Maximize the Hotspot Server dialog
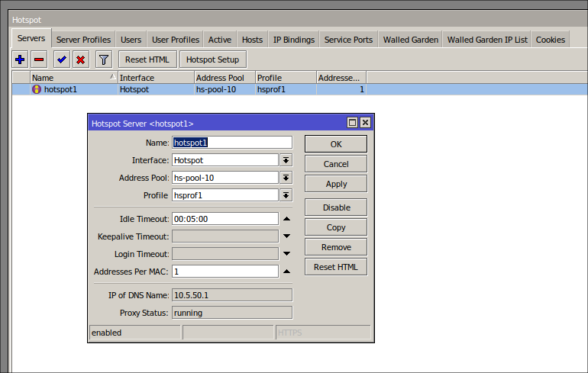Viewport: 588px width, 373px height. point(352,123)
